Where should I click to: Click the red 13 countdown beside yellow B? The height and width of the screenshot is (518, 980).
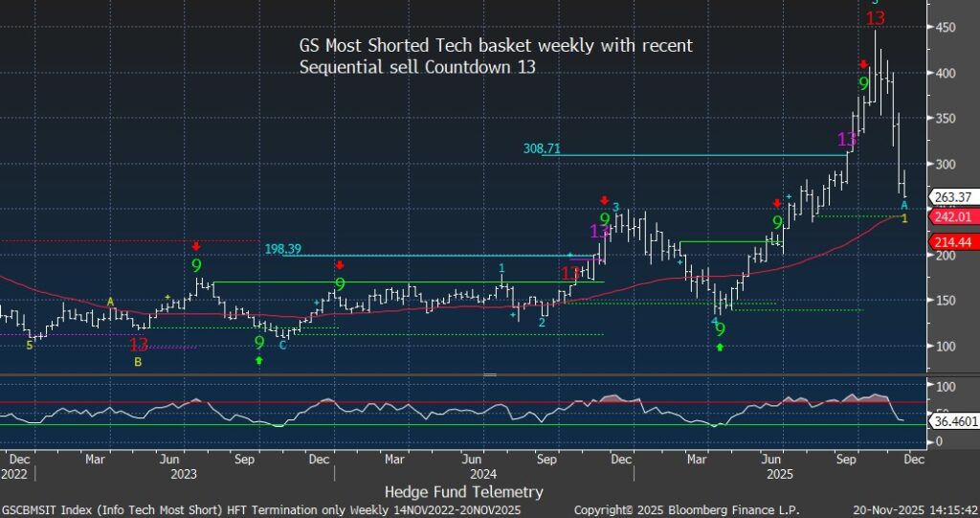pos(138,344)
